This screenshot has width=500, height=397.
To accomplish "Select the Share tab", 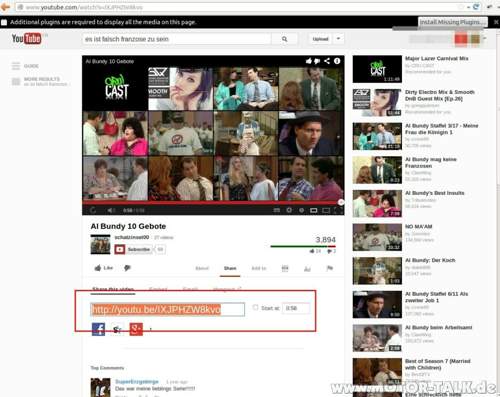I will (x=230, y=268).
